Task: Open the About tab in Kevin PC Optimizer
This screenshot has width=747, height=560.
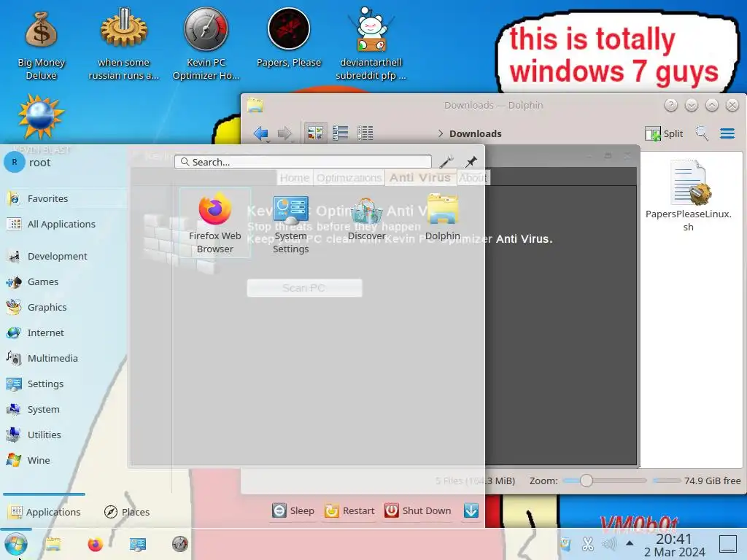Action: 473,178
